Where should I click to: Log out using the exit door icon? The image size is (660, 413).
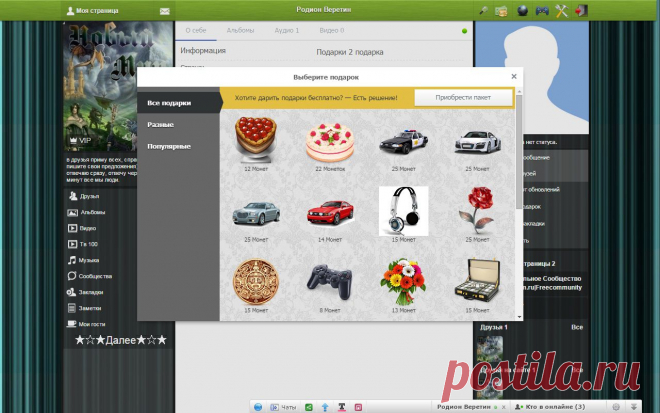(581, 11)
